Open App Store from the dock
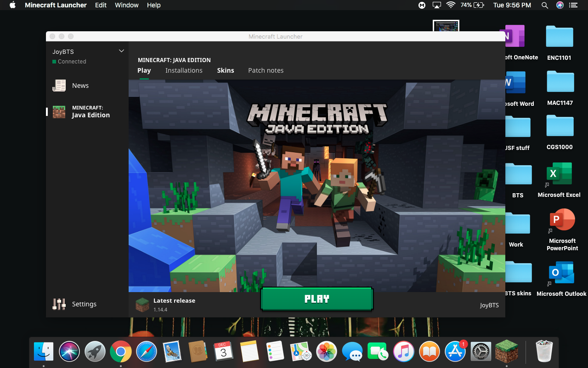This screenshot has height=368, width=588. point(455,352)
